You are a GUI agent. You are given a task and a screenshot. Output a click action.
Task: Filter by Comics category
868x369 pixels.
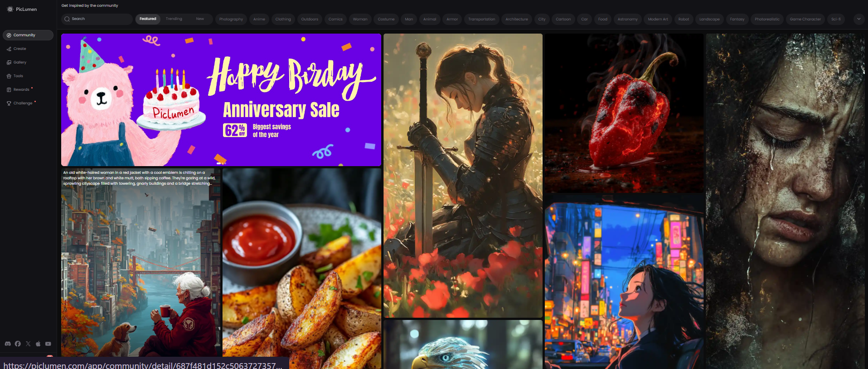(335, 19)
